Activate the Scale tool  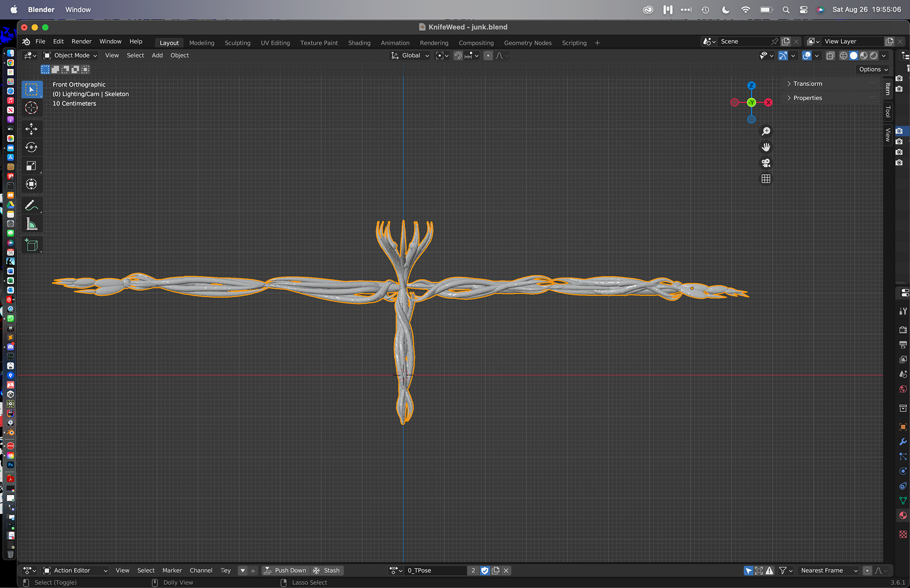click(x=31, y=166)
